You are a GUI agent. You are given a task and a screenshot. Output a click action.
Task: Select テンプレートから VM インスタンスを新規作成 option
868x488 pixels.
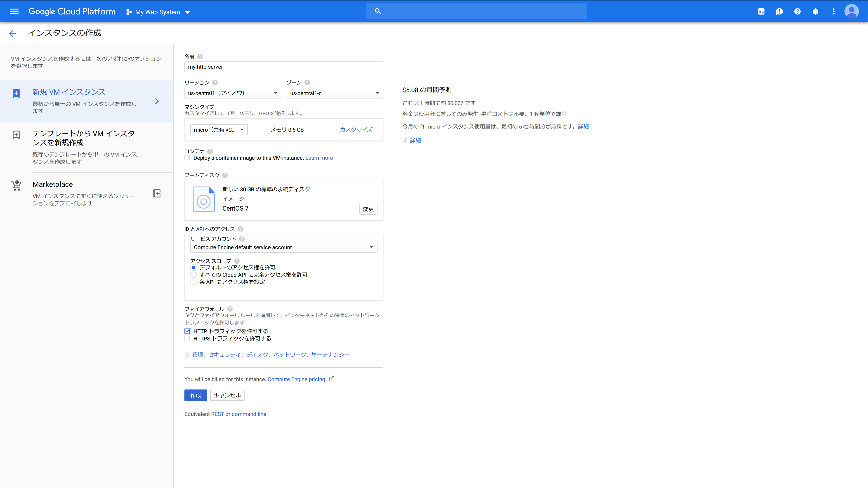coord(84,138)
